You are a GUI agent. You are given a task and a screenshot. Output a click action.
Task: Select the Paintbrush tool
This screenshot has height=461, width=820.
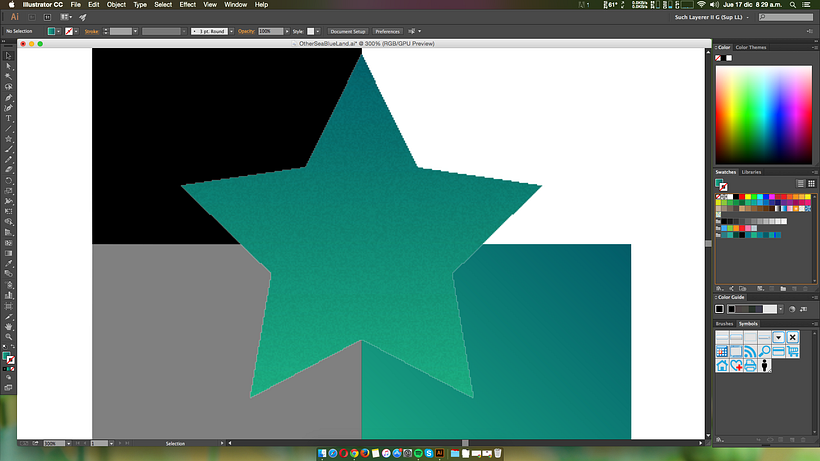pos(8,149)
